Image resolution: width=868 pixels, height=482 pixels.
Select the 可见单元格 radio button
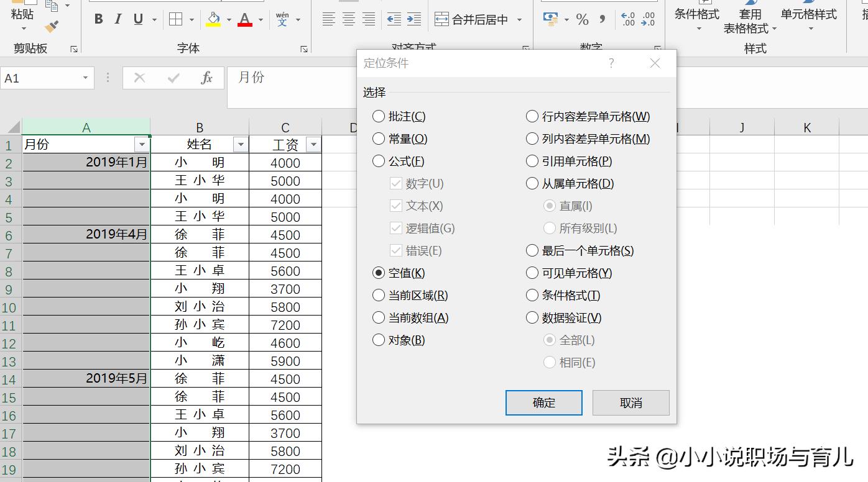(x=532, y=273)
